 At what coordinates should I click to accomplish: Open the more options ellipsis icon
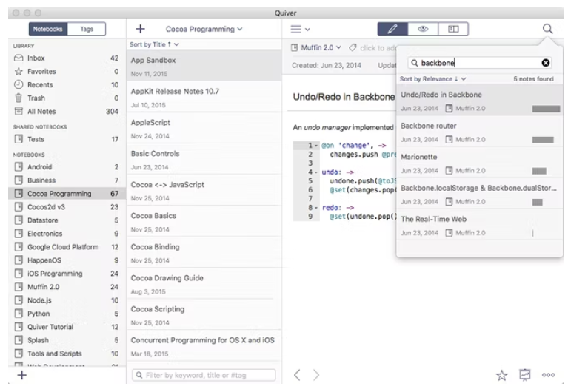548,375
